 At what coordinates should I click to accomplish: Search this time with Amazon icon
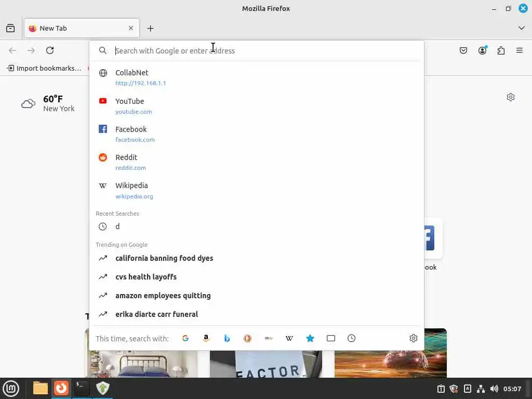[x=206, y=338]
